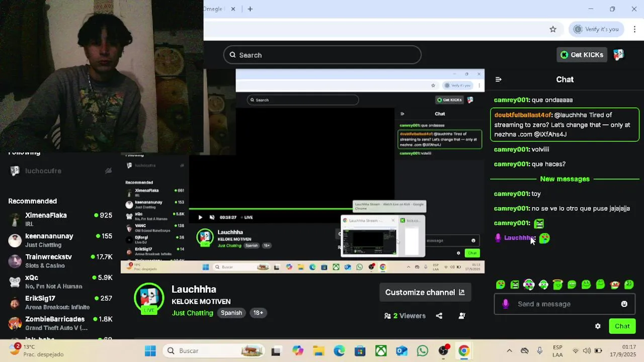Share the Lauchhha stream

coord(439,316)
